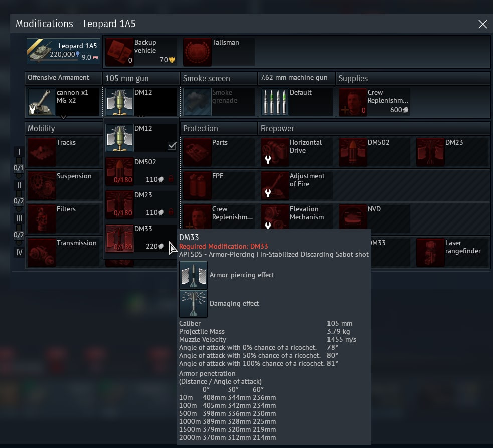
Task: Open the 105 mm gun DM12 ammo selector
Action: click(141, 102)
